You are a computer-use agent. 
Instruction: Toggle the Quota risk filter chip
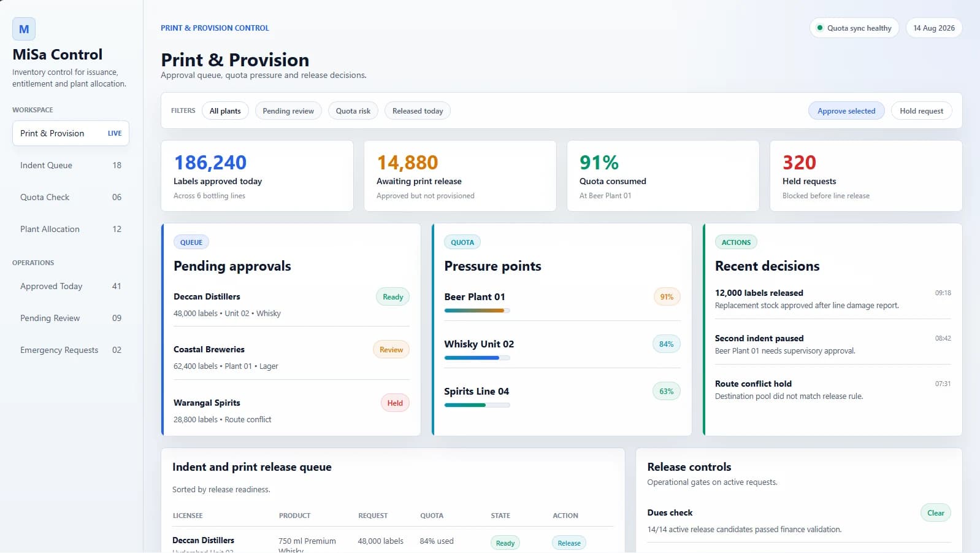coord(353,110)
